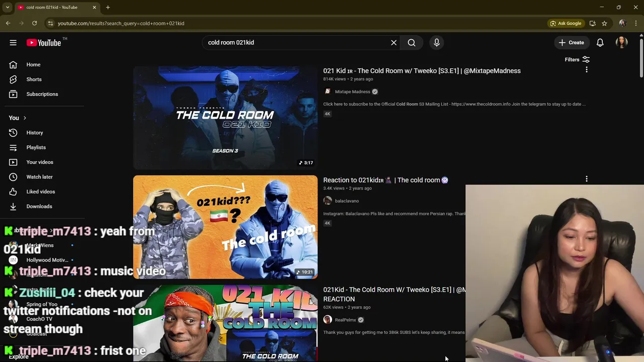Reload the page
This screenshot has height=362, width=644.
[34, 23]
